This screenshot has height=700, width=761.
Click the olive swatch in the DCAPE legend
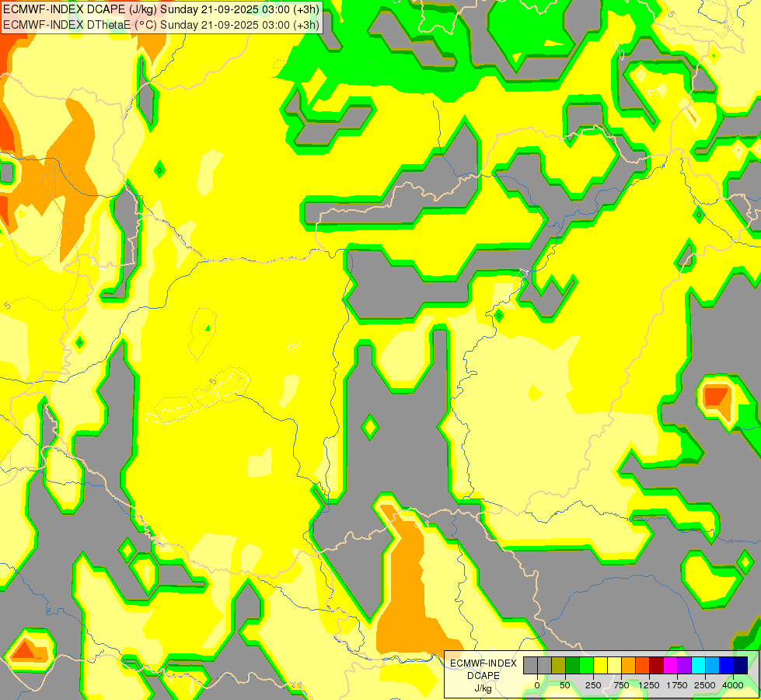[x=559, y=665]
